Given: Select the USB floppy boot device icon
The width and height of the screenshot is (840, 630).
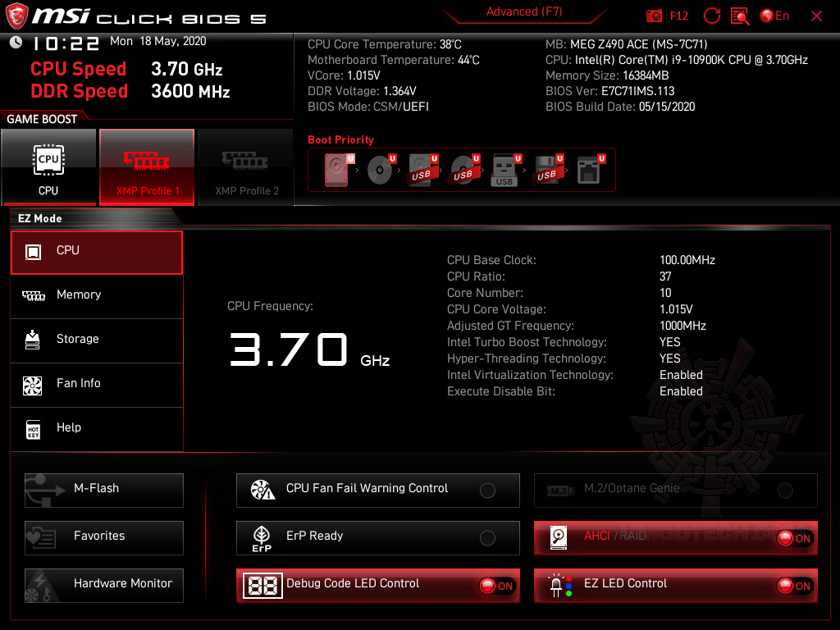Looking at the screenshot, I should point(547,170).
